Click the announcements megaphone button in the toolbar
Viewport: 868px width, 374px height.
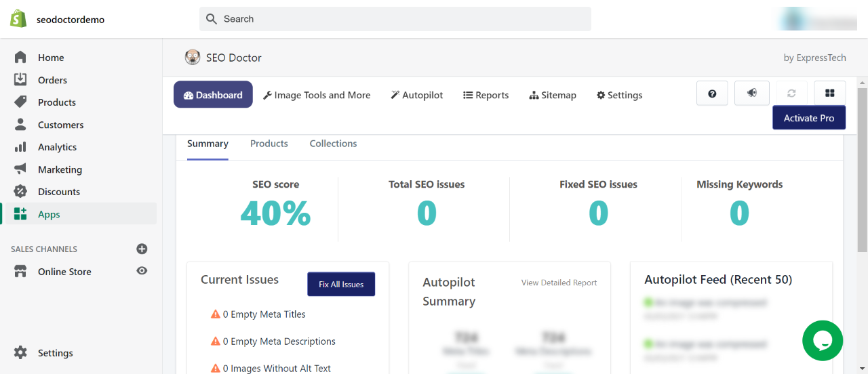click(752, 93)
